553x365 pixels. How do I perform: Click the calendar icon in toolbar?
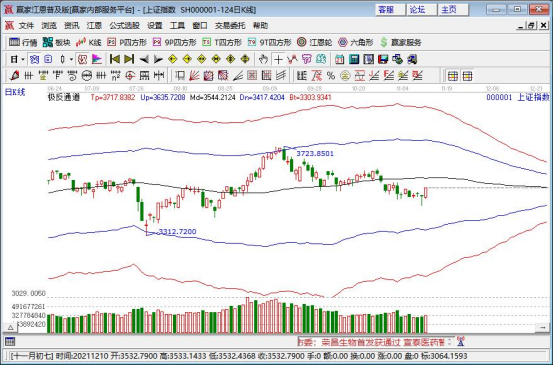coord(339,59)
